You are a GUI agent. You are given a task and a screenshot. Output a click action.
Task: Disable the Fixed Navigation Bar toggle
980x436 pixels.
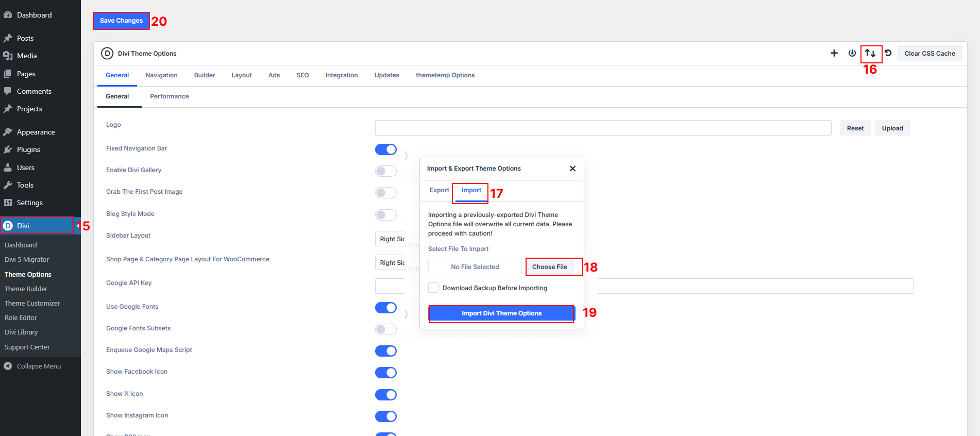click(x=385, y=149)
